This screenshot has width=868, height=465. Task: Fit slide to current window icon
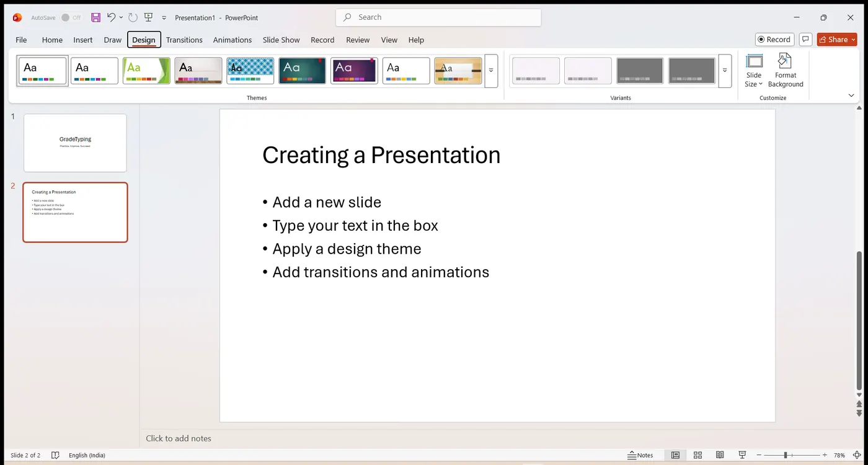click(x=857, y=455)
